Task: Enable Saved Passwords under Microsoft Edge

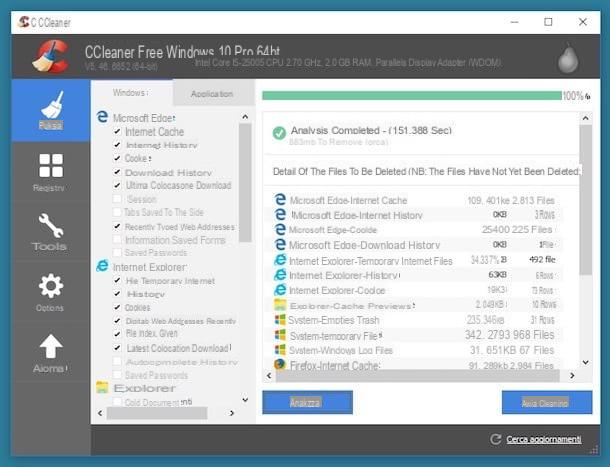Action: (117, 253)
